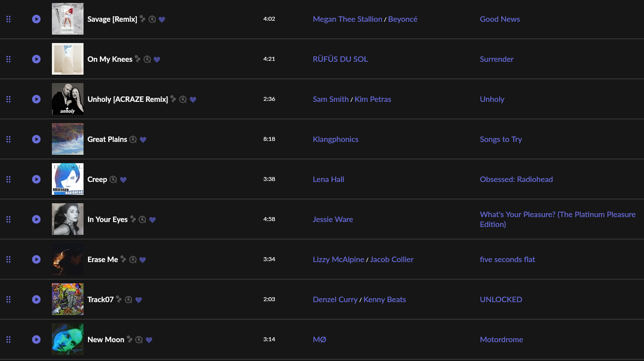The image size is (644, 361).
Task: Open the album five seconds flat
Action: (x=507, y=259)
